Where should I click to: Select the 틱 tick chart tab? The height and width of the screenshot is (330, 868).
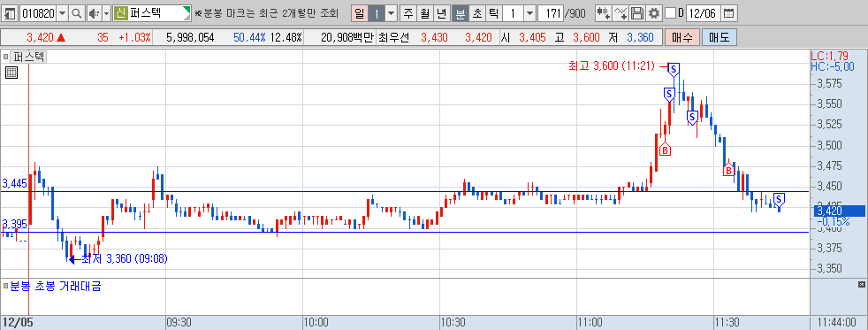[x=493, y=12]
